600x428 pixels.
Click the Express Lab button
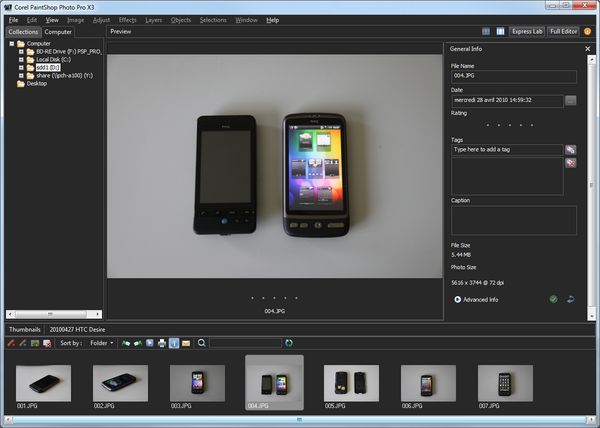click(x=527, y=32)
